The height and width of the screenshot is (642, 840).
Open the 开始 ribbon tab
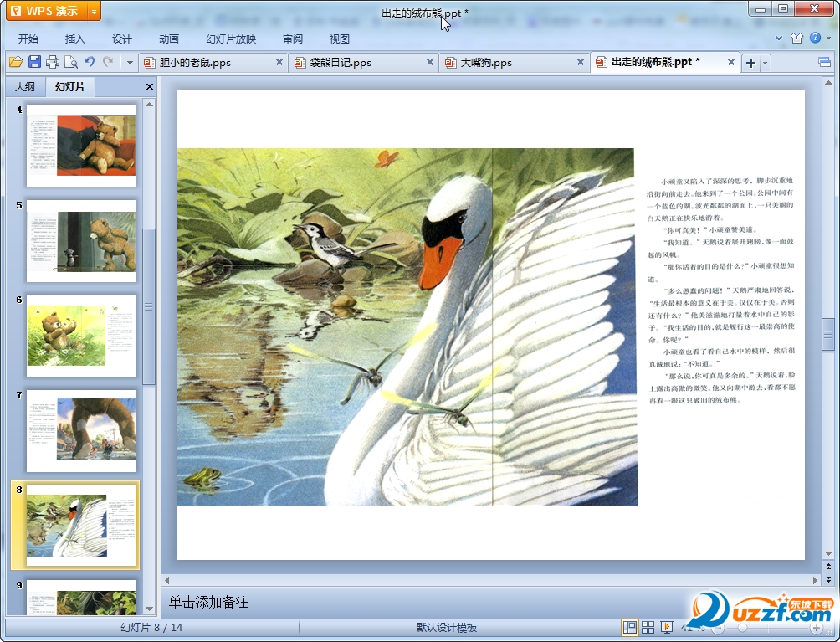click(x=28, y=39)
